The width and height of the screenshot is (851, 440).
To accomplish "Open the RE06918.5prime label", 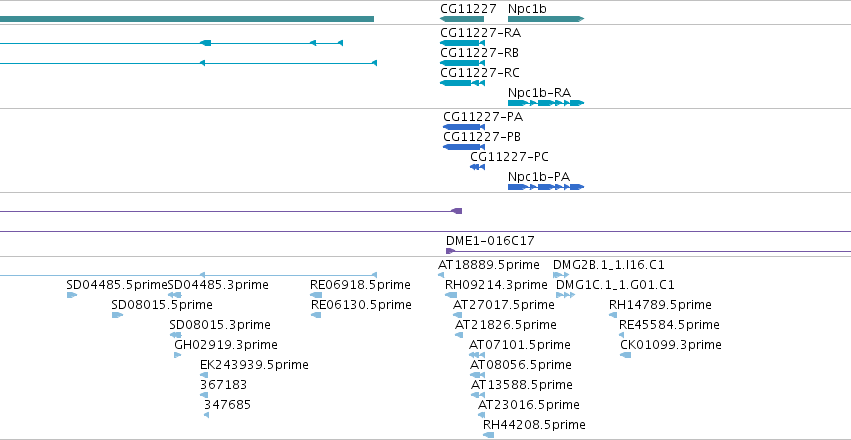I will pyautogui.click(x=360, y=285).
